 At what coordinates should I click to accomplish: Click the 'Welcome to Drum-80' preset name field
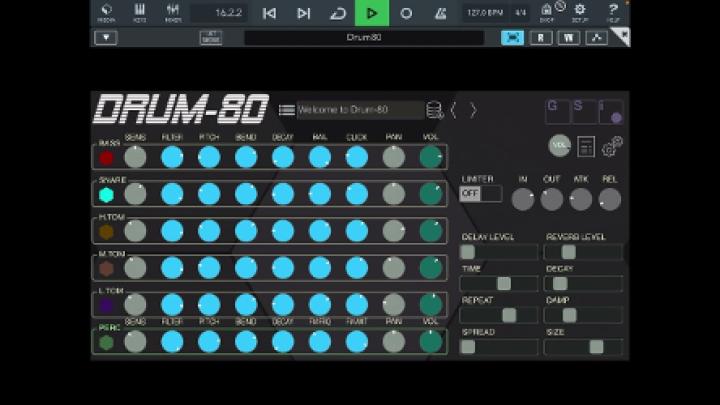(x=360, y=110)
